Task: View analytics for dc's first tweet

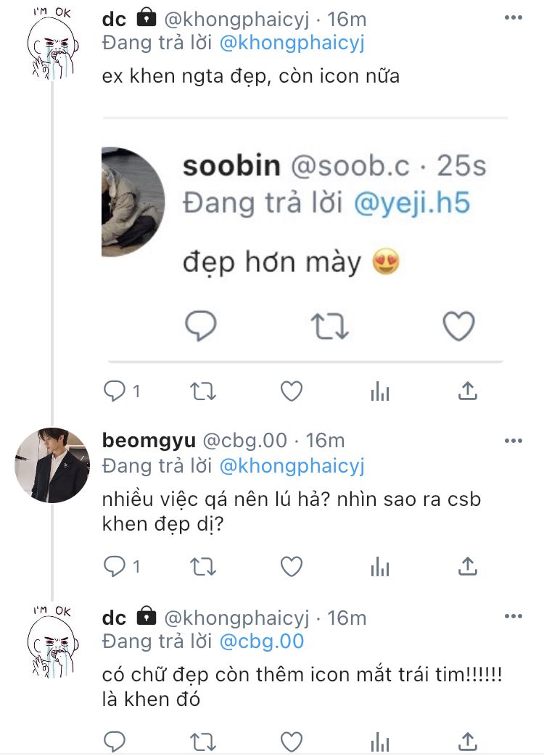Action: (x=380, y=391)
